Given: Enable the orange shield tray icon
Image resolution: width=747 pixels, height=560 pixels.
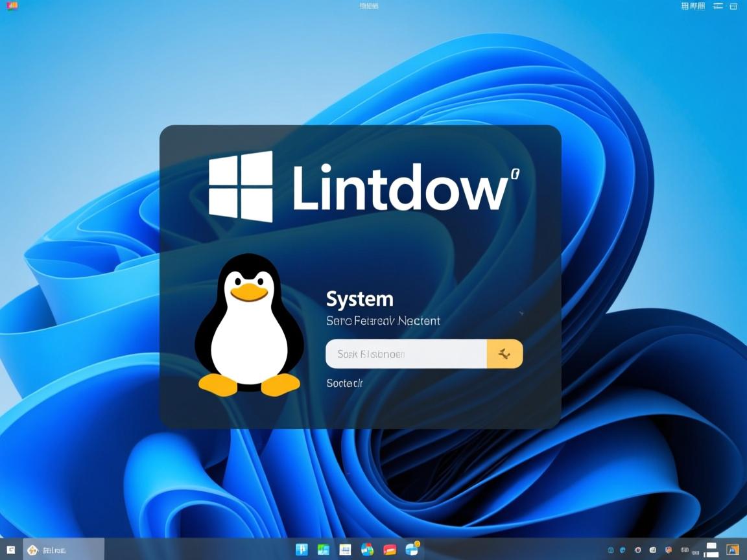Looking at the screenshot, I should (669, 549).
